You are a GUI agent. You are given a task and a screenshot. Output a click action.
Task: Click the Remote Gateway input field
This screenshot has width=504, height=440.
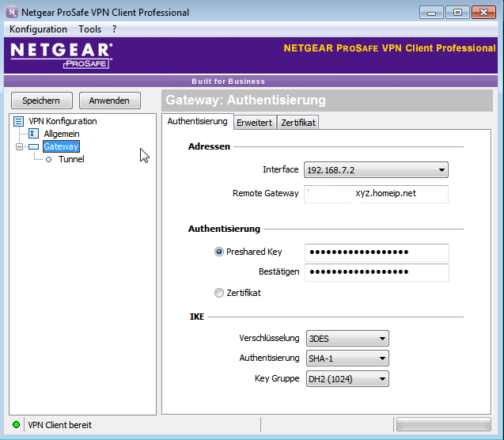(x=376, y=194)
